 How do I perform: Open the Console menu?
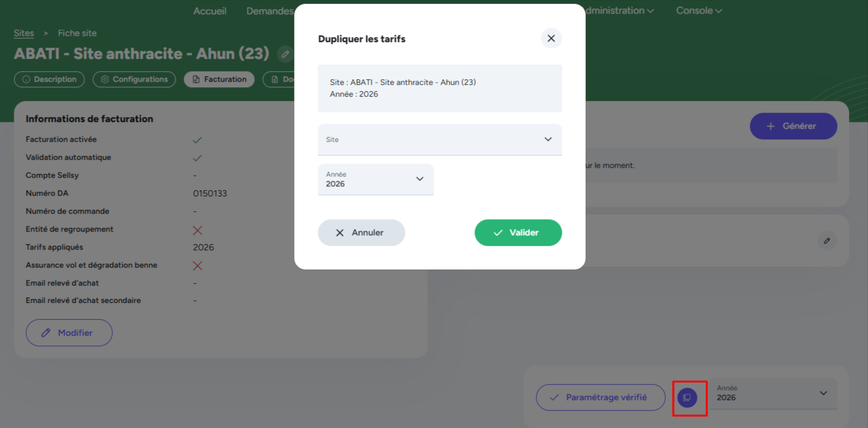(x=699, y=11)
